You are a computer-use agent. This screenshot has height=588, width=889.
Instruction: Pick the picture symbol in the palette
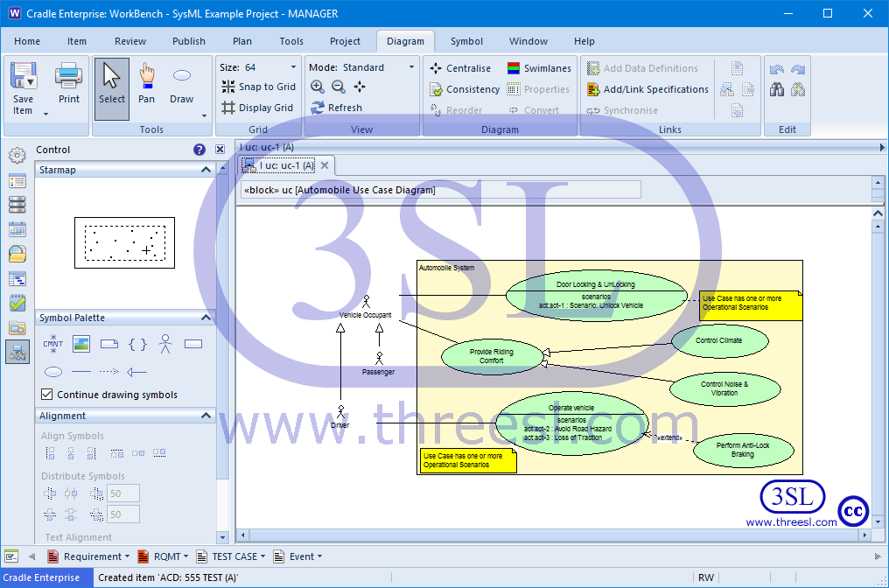click(x=81, y=344)
